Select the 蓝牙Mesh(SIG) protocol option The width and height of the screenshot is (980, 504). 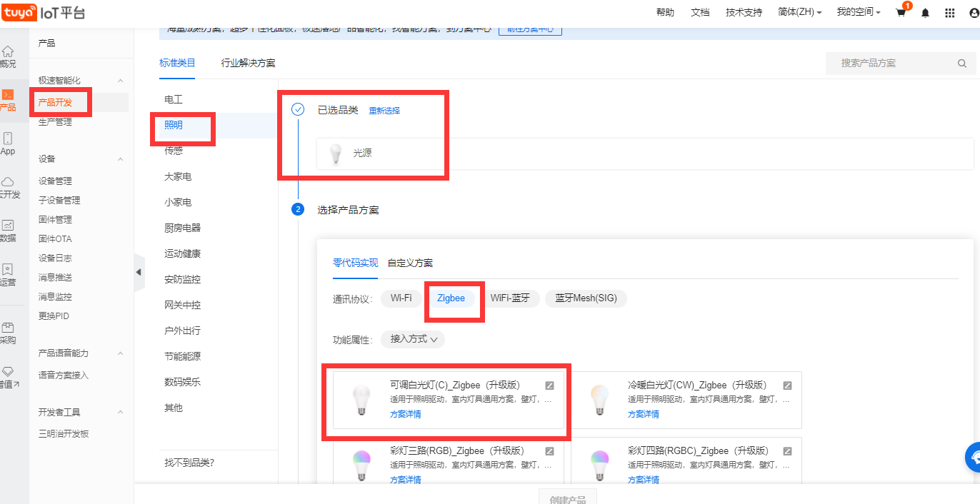(586, 298)
